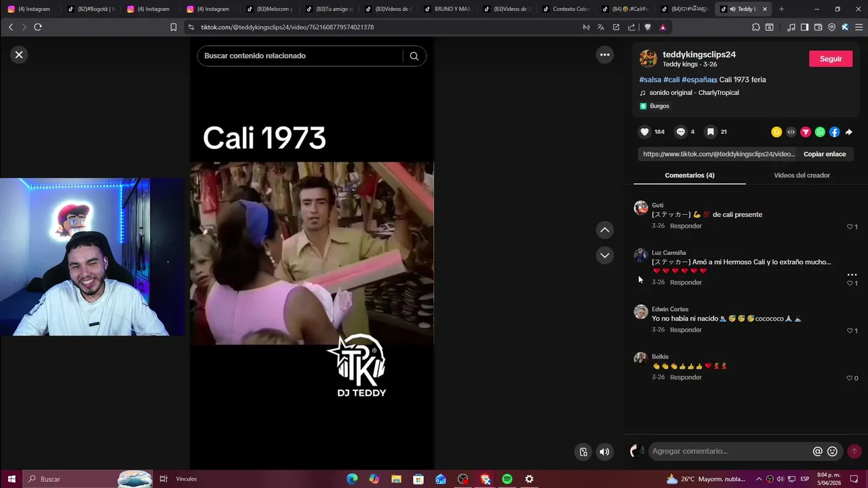Screen dimensions: 868x488
Task: Like Guti's comment with heart
Action: tap(850, 227)
